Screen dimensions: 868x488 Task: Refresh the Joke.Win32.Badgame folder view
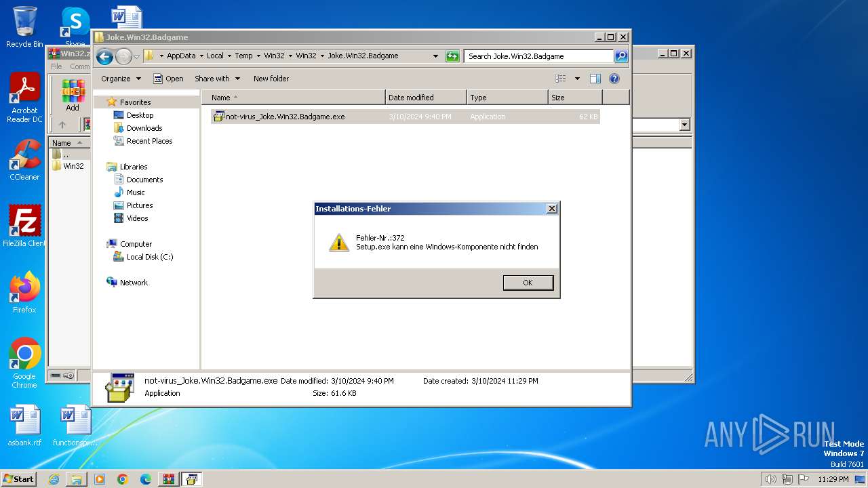pyautogui.click(x=452, y=56)
